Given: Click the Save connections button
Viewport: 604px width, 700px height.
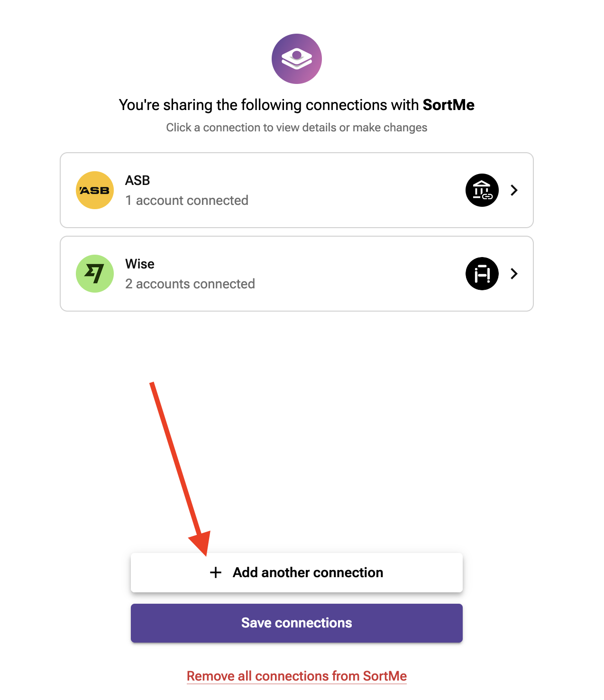Looking at the screenshot, I should point(297,623).
